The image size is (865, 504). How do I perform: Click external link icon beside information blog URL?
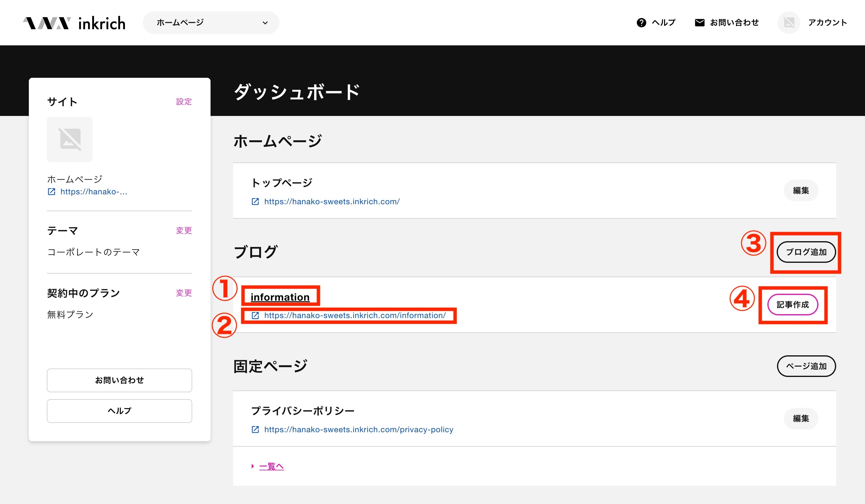(x=255, y=315)
